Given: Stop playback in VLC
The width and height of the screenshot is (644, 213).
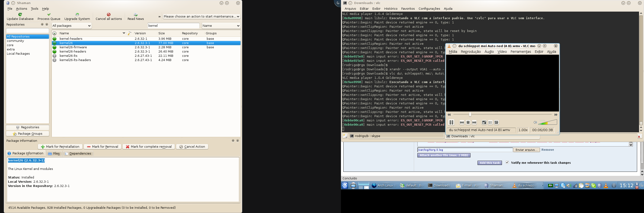Looking at the screenshot, I should click(468, 123).
